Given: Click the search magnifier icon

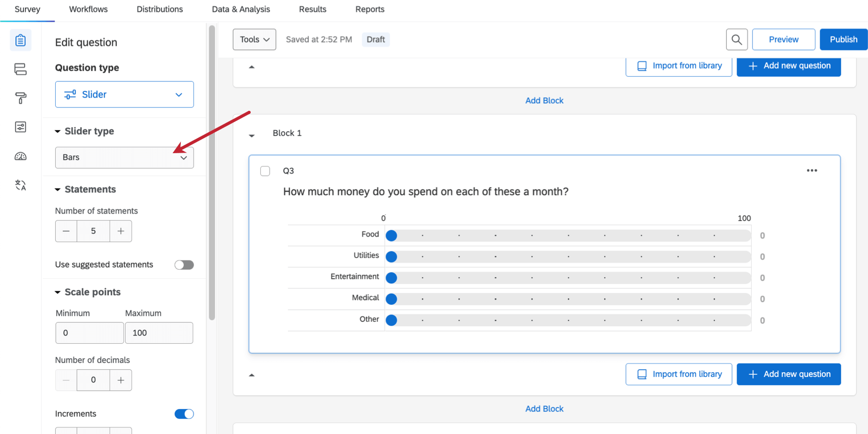Looking at the screenshot, I should point(737,39).
